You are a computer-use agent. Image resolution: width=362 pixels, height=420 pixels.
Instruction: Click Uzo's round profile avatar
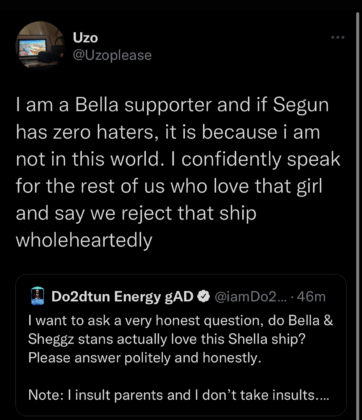[x=40, y=45]
